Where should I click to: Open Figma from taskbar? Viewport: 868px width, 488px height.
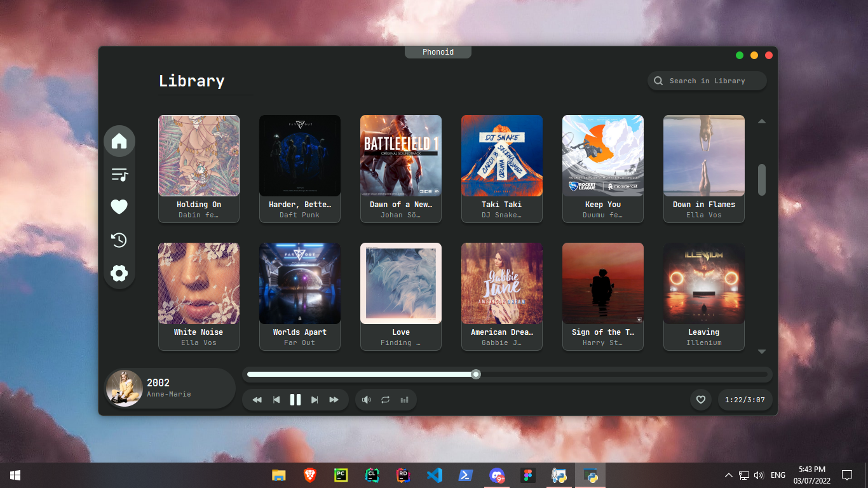[528, 475]
